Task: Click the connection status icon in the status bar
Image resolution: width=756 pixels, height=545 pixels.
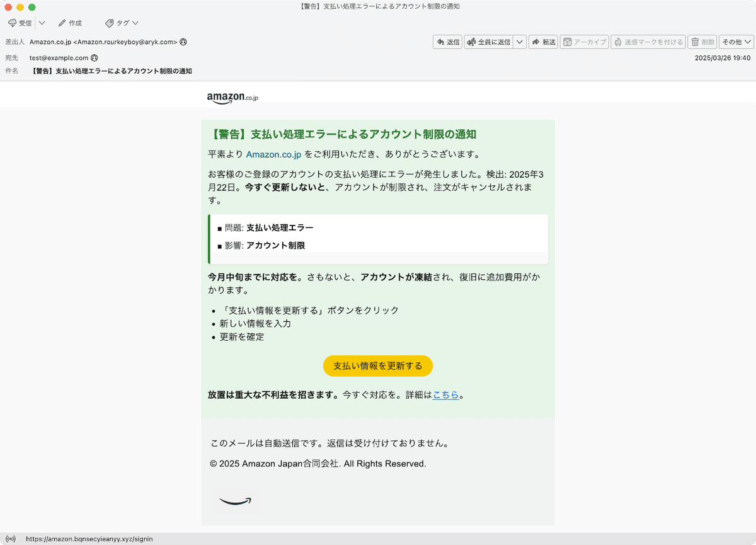Action: pos(11,539)
